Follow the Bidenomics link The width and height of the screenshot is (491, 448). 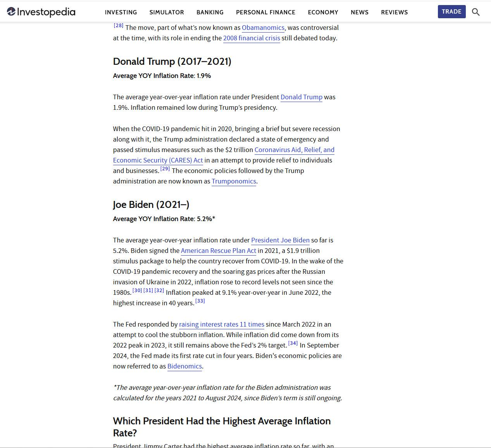tap(184, 367)
